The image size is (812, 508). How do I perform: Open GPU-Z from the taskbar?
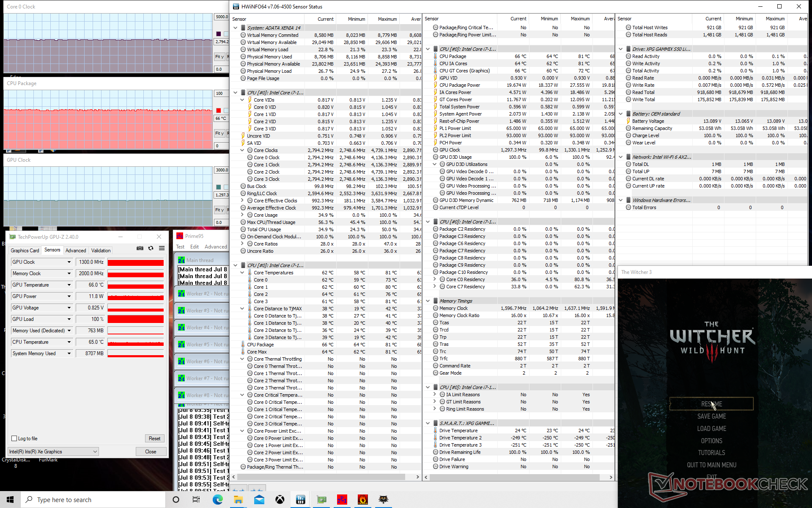(321, 500)
